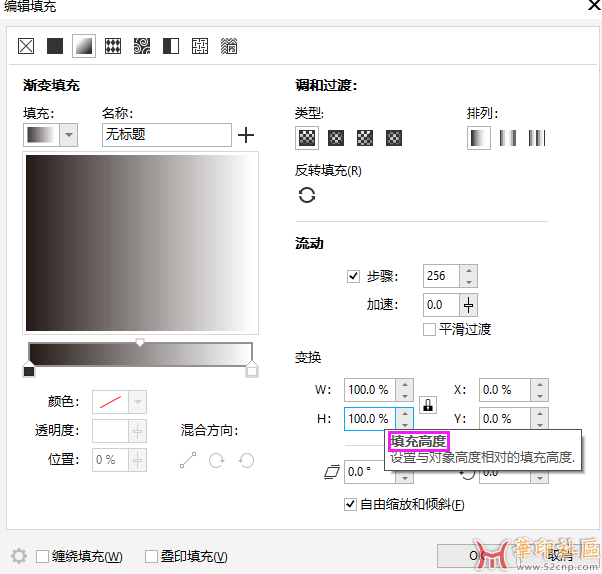Click the Y offset stepper arrows
This screenshot has height=574, width=602.
[540, 418]
